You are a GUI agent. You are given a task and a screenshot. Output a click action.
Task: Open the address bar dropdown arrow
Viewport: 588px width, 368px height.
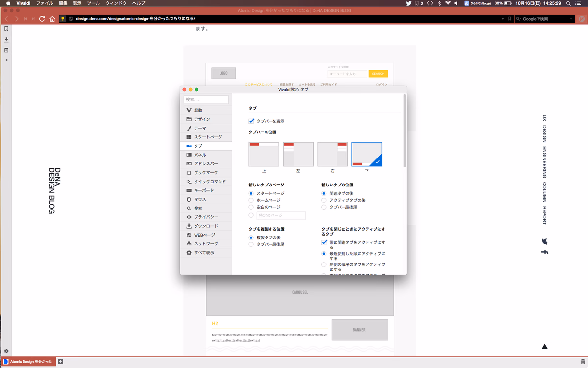tap(503, 19)
